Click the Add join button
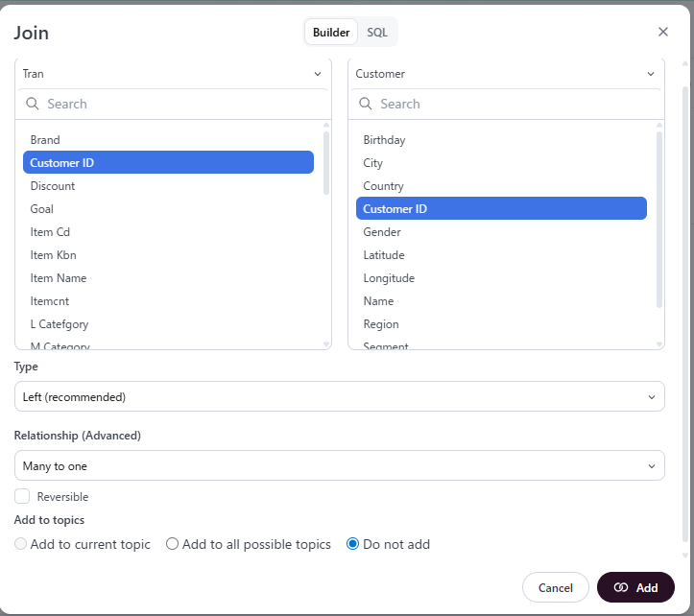Image resolution: width=694 pixels, height=616 pixels. click(635, 587)
